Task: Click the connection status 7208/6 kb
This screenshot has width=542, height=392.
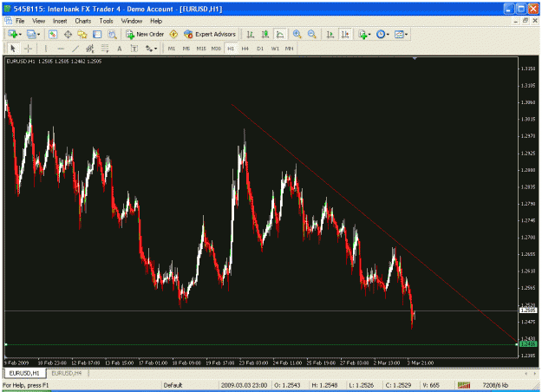Action: coord(495,385)
